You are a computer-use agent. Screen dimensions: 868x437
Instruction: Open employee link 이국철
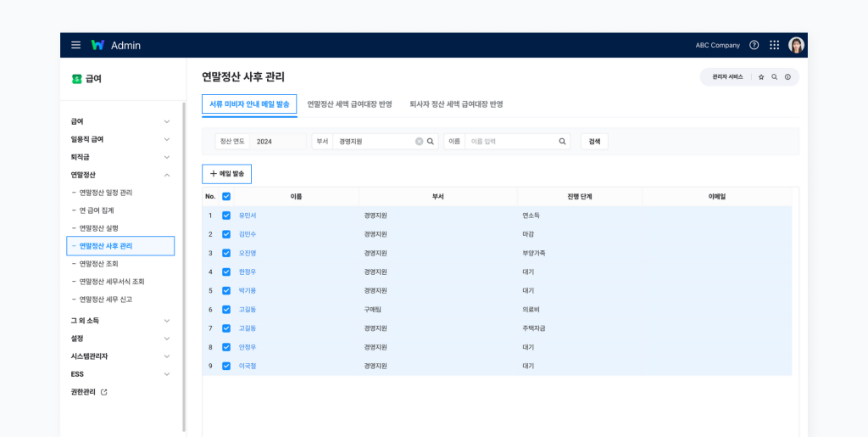tap(248, 366)
